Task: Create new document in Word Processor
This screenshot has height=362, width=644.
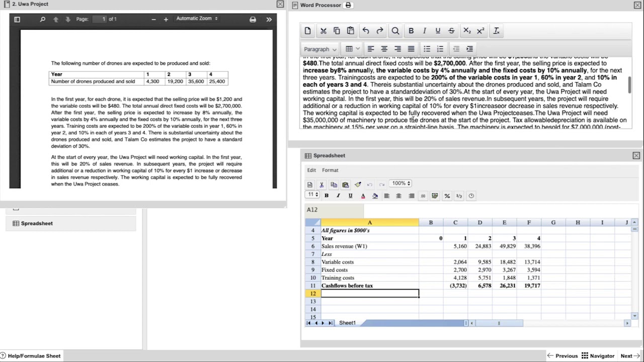Action: (308, 31)
